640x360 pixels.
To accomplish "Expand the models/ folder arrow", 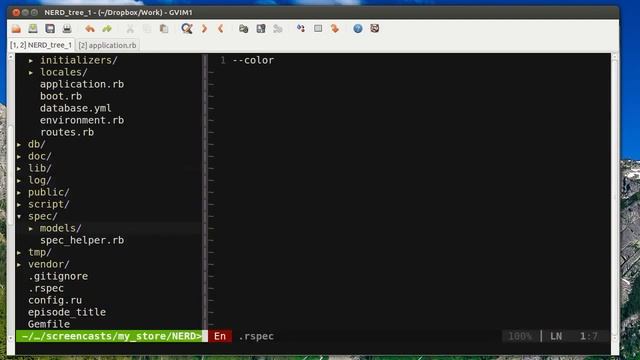I will tap(31, 229).
